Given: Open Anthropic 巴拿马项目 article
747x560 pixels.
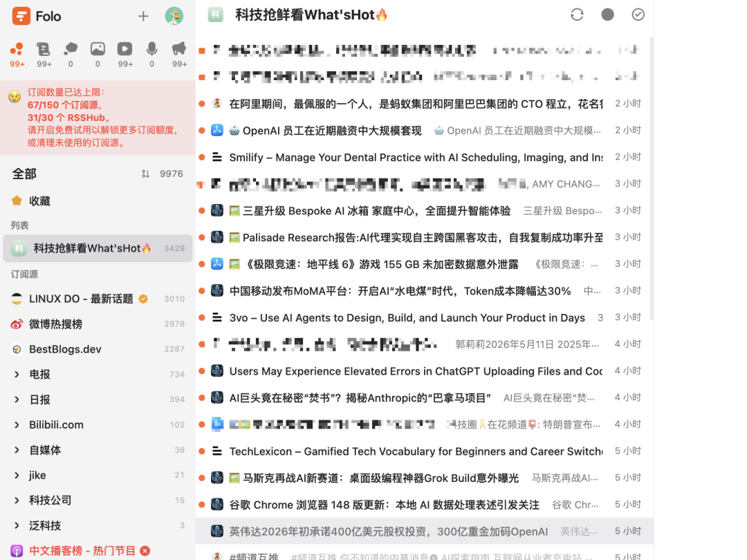Looking at the screenshot, I should [424, 397].
